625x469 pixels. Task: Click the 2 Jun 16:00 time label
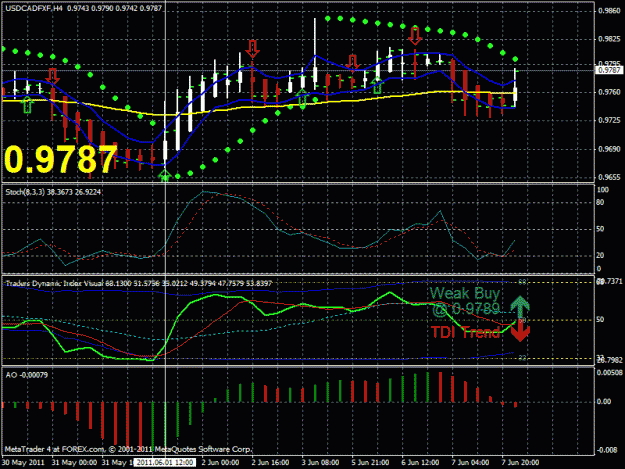[x=270, y=463]
